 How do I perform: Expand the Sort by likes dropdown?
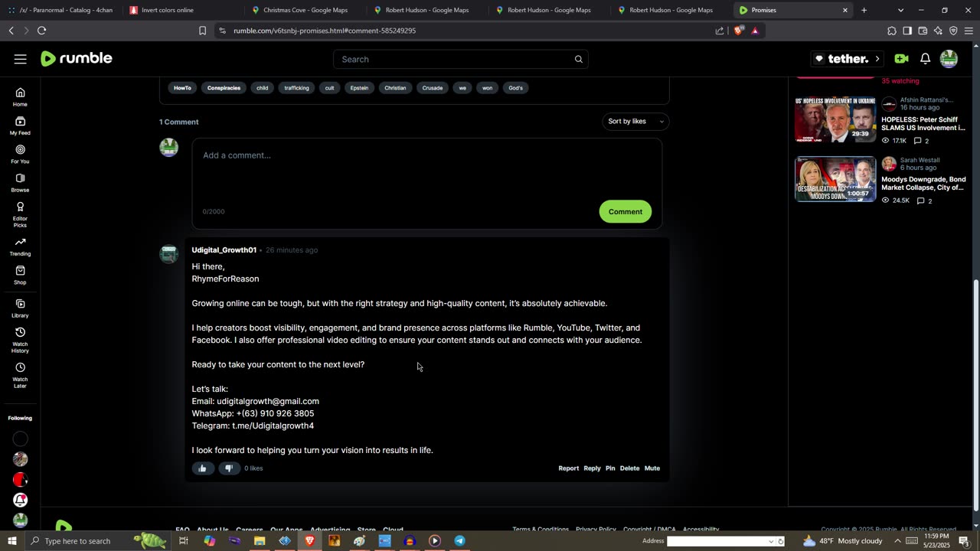(x=635, y=121)
